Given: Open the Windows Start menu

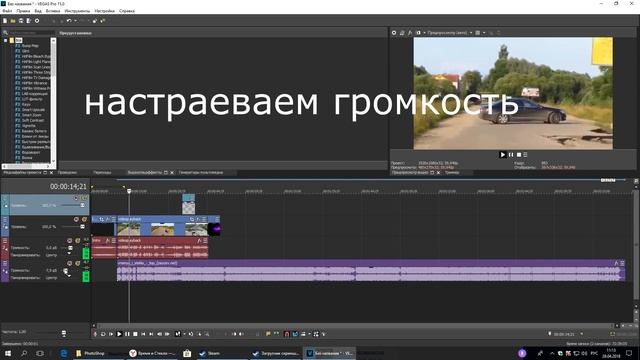Looking at the screenshot, I should pos(7,353).
